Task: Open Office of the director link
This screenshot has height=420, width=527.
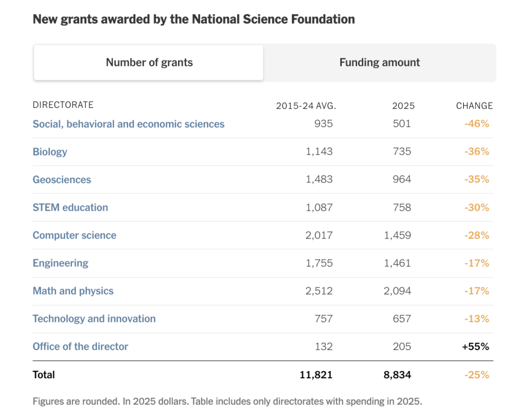Action: 80,346
